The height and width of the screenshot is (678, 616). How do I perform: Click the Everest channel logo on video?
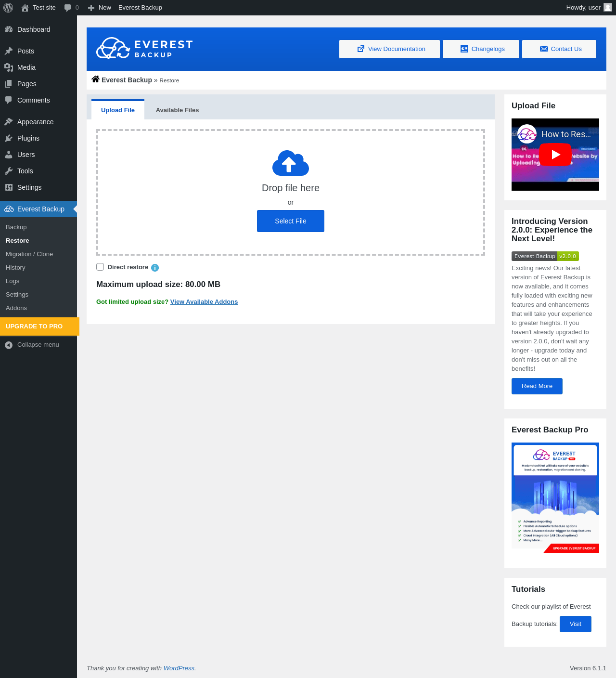point(527,134)
